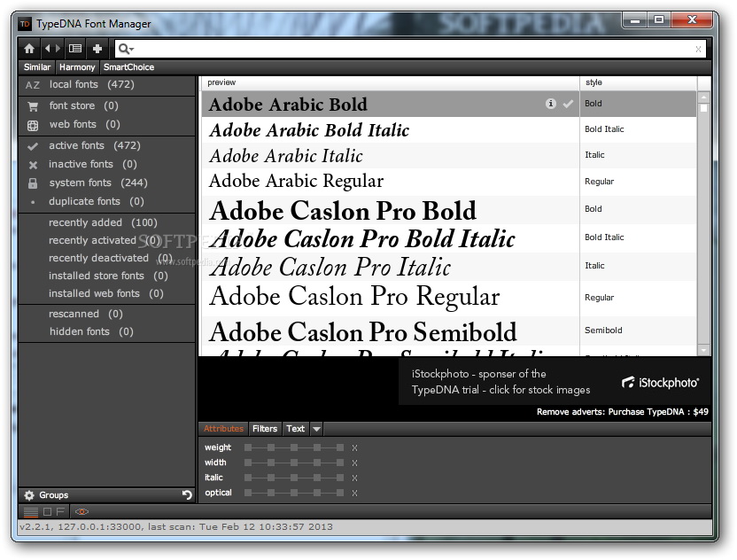This screenshot has width=737, height=560.
Task: Click the font store cart icon
Action: [x=33, y=106]
